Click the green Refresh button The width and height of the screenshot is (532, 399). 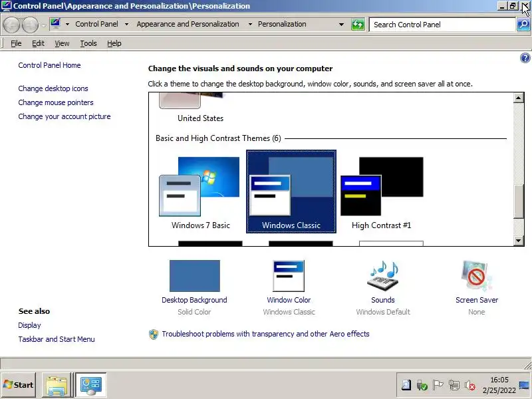(358, 25)
